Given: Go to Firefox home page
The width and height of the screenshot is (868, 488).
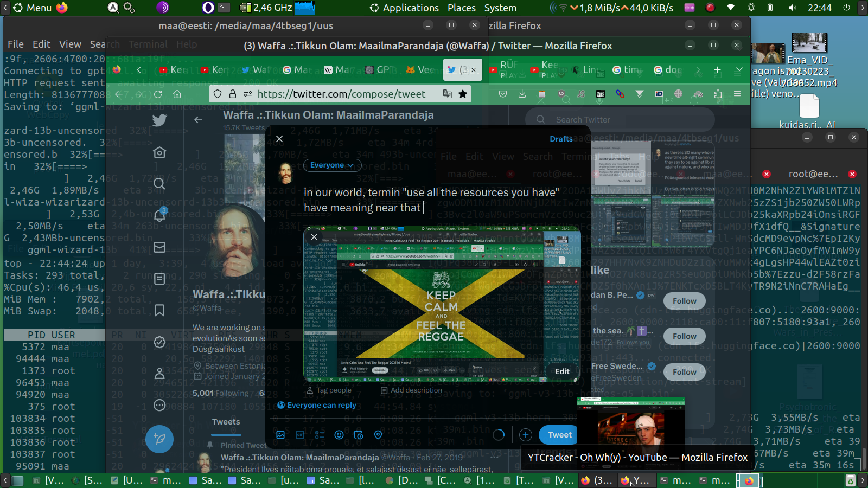Looking at the screenshot, I should coord(177,94).
